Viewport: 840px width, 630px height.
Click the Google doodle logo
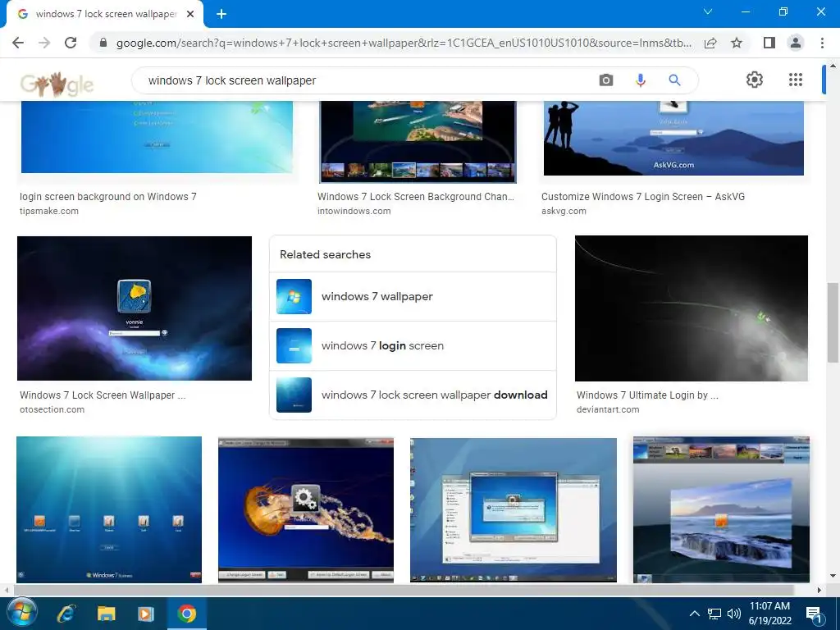(x=57, y=84)
